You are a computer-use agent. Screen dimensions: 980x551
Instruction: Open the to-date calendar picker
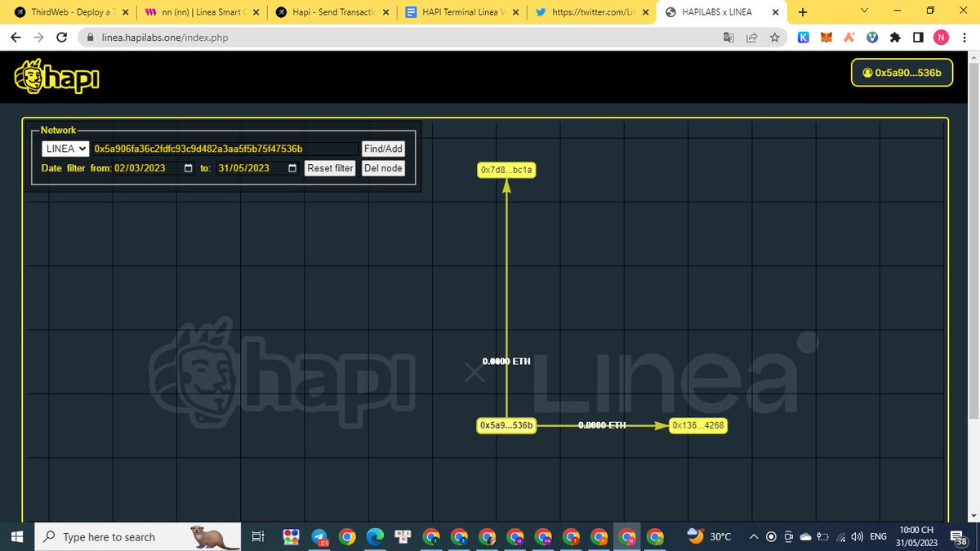click(292, 168)
